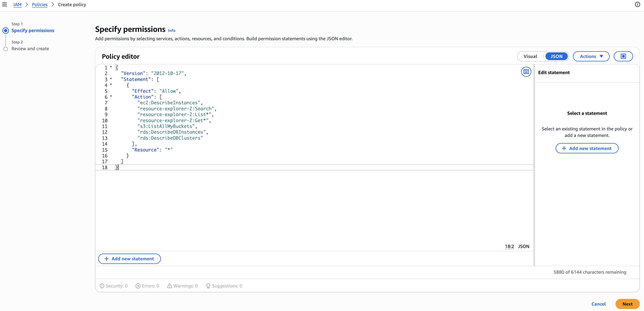
Task: Click the Specify permissions step label
Action: coord(33,30)
